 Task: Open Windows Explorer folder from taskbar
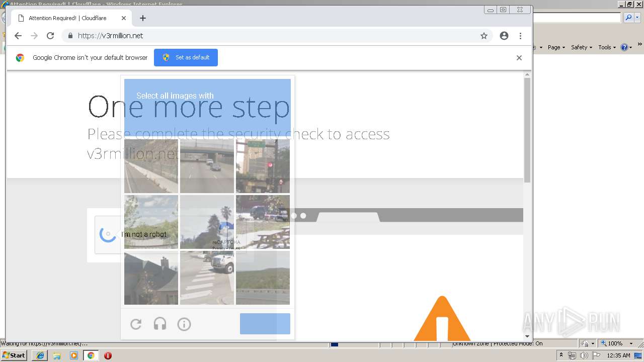coord(57,355)
